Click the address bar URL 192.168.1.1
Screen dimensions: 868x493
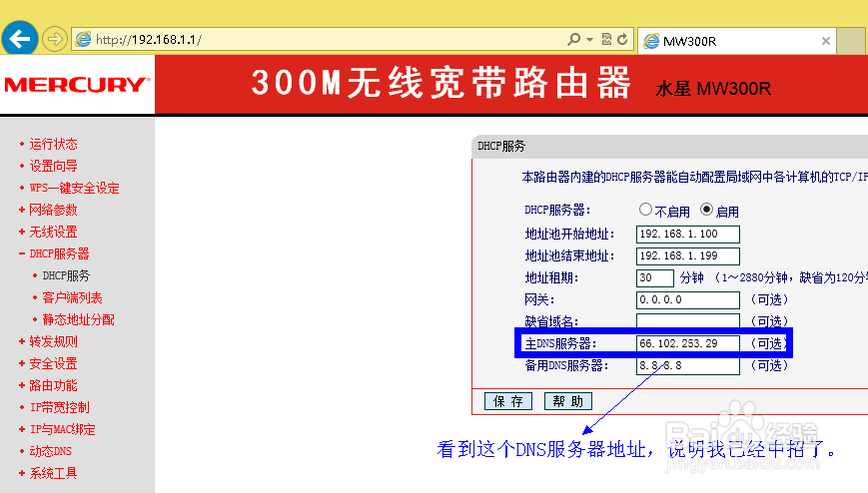149,40
